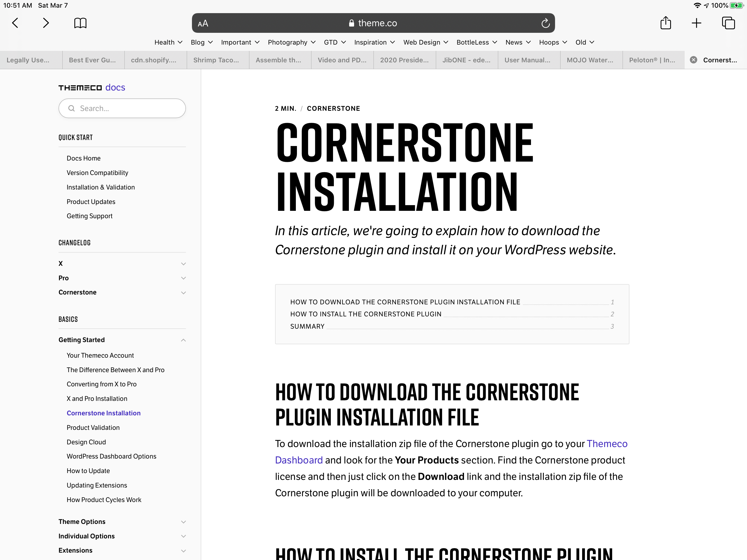This screenshot has width=747, height=560.
Task: Expand the X changelog section
Action: [122, 263]
